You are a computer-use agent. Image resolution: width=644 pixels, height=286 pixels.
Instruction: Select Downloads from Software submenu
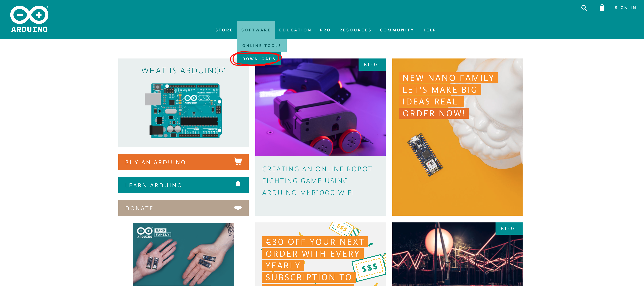[259, 59]
